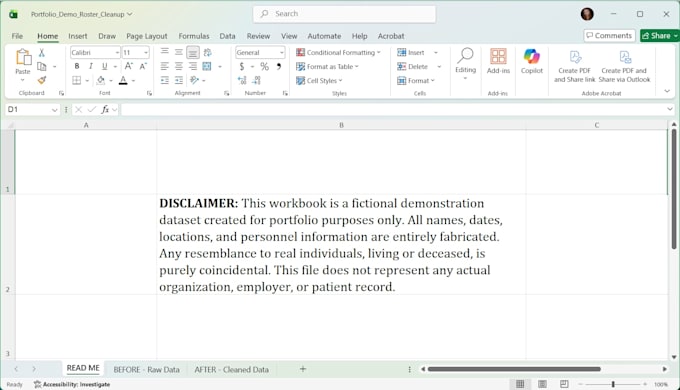Toggle Italic formatting
The image size is (680, 390).
click(91, 66)
